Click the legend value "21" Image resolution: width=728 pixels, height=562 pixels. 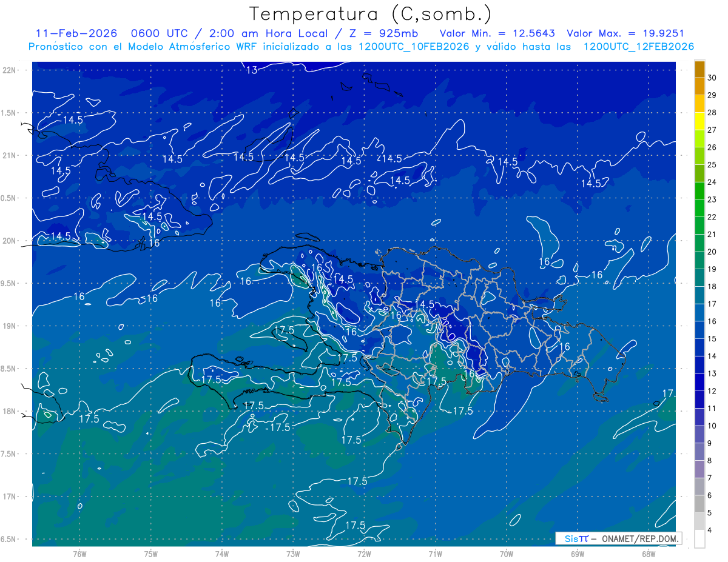pos(713,234)
